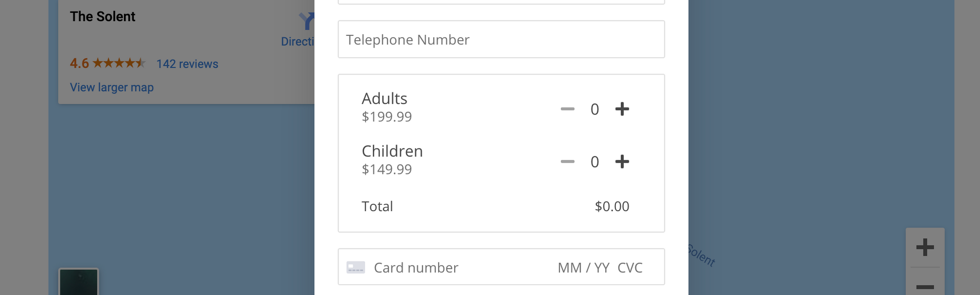This screenshot has height=295, width=980.
Task: Click The Solent place title
Action: click(x=102, y=17)
